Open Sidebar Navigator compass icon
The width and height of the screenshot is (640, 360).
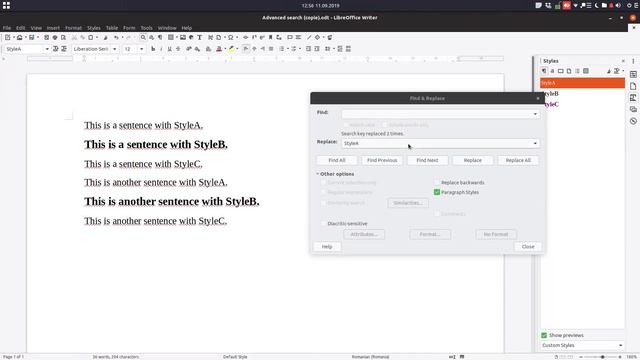click(x=633, y=121)
